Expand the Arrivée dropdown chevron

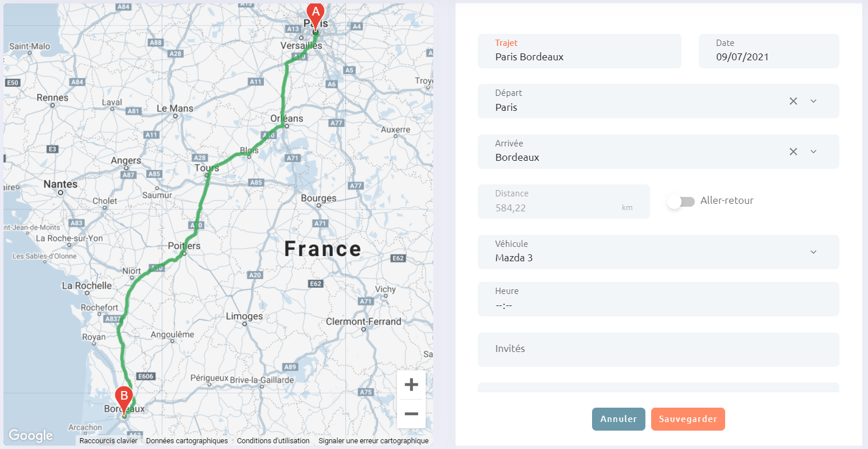(x=813, y=152)
